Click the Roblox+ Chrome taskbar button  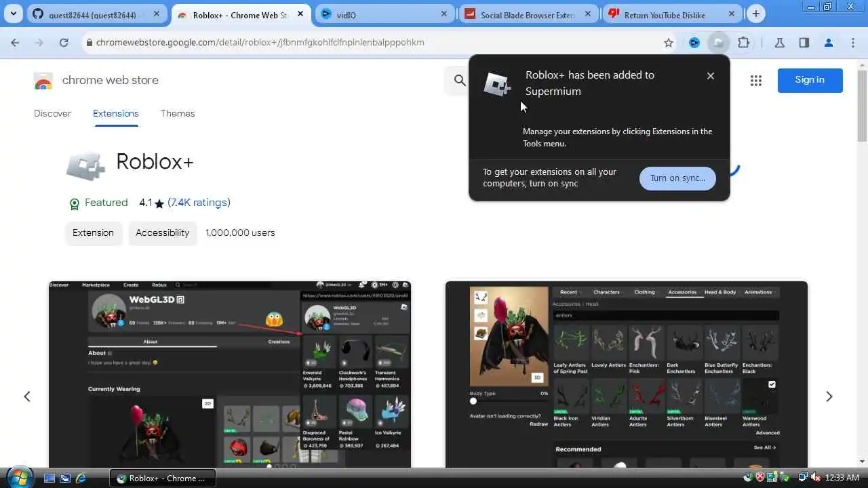coord(163,478)
